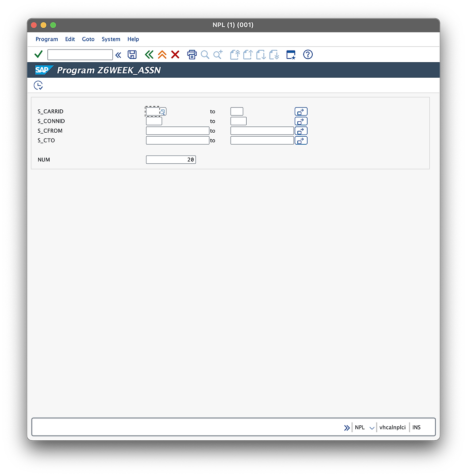This screenshot has width=467, height=476.
Task: Click the S_CTO upper limit field
Action: click(x=262, y=140)
